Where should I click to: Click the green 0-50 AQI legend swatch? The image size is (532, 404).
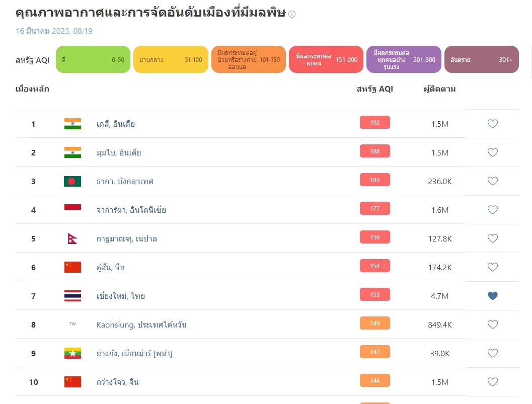(x=93, y=59)
